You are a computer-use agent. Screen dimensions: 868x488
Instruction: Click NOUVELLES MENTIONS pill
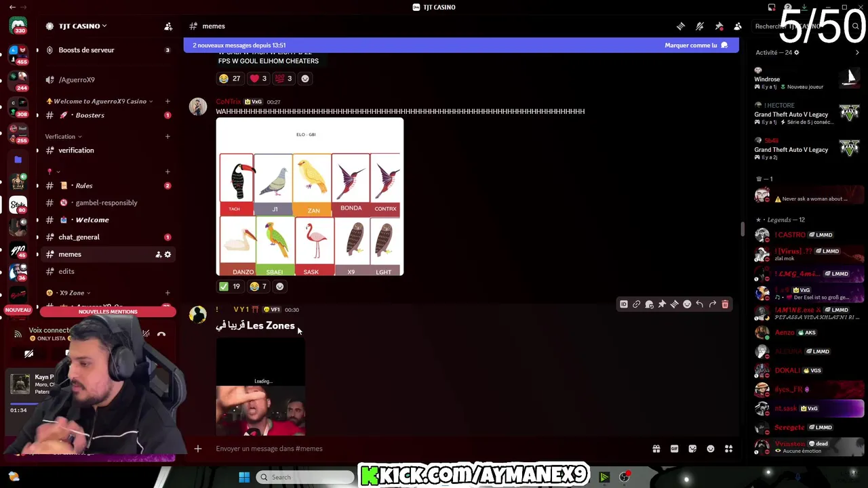(108, 312)
